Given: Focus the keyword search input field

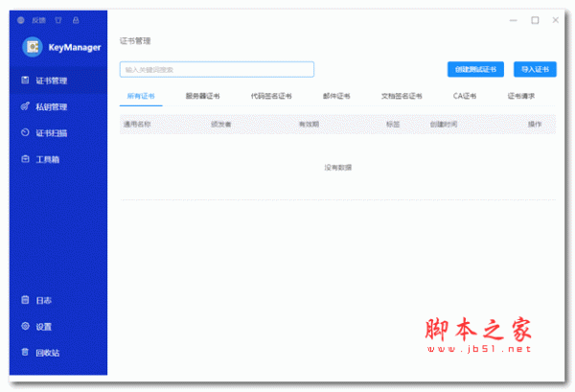Looking at the screenshot, I should point(217,69).
